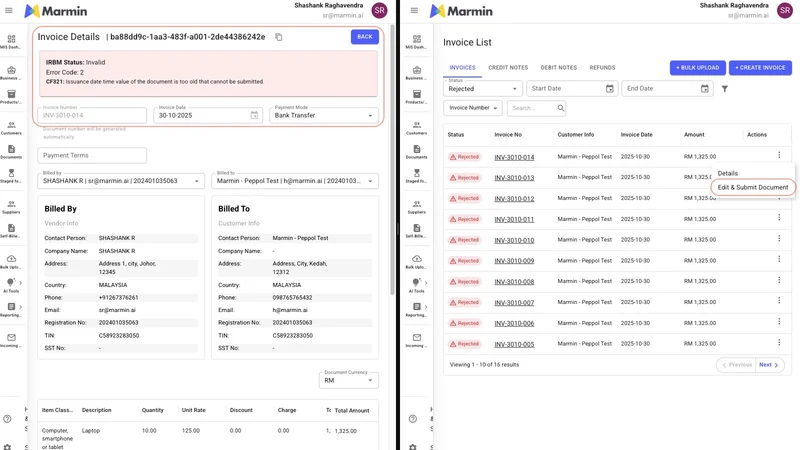Copy invoice ID with the copy icon

(279, 37)
